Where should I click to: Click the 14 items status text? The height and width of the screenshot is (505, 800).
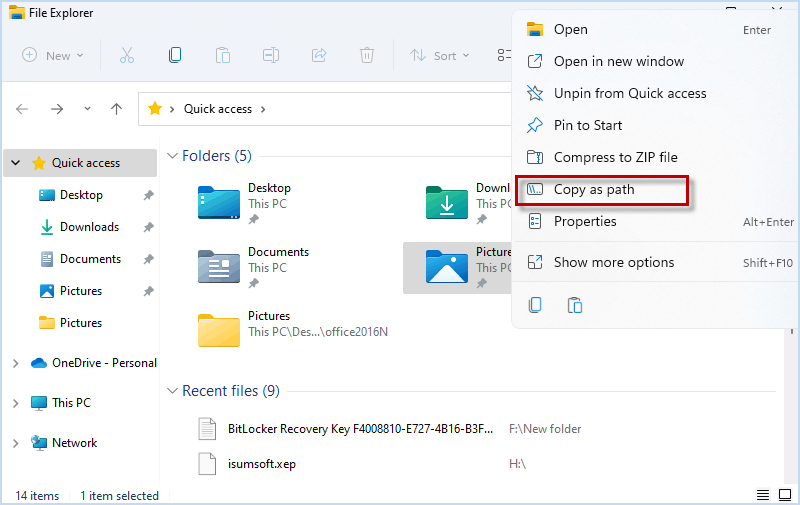37,496
